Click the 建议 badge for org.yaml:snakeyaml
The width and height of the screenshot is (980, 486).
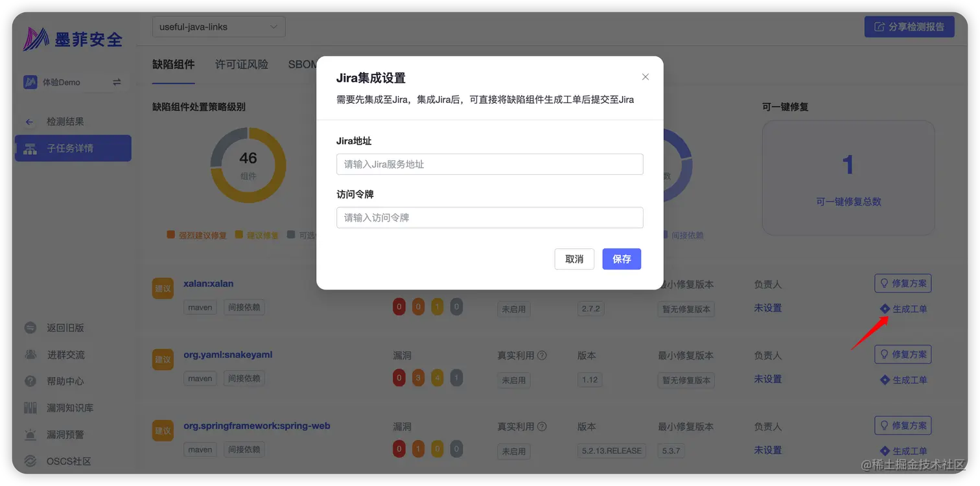[163, 360]
